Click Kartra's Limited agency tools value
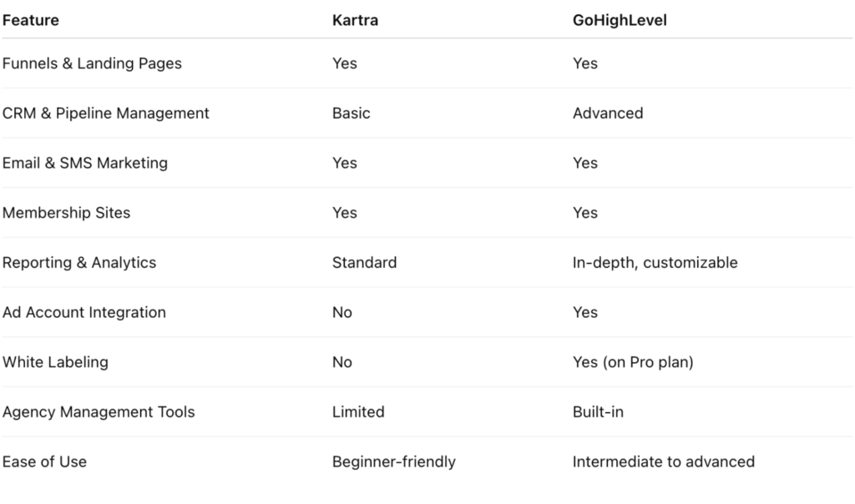 [358, 411]
